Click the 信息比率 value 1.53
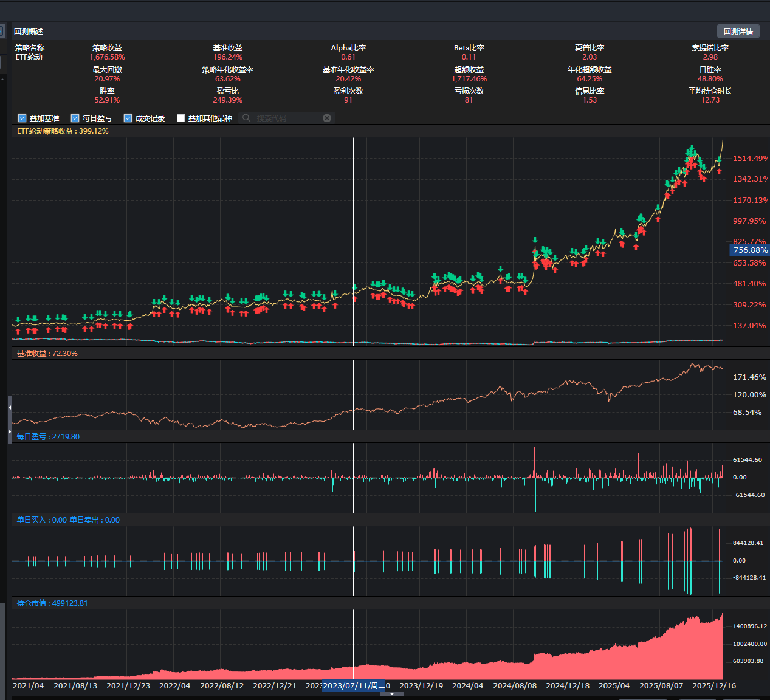 click(590, 100)
